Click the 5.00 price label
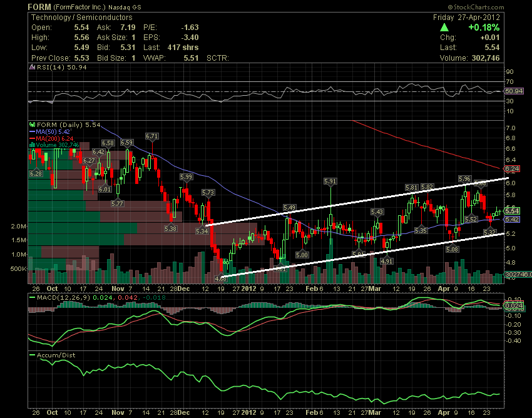Screen dimensions: 532x418 tap(302, 255)
